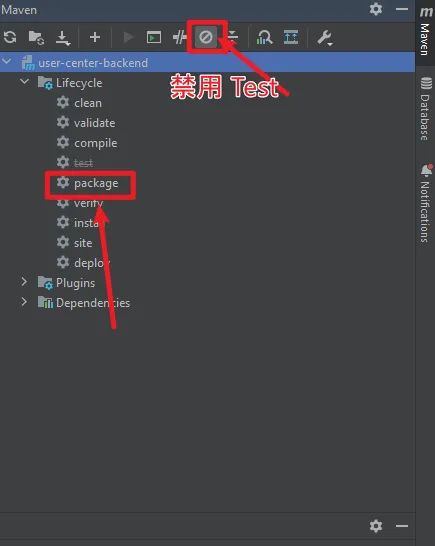Collapse the Lifecycle node
The height and width of the screenshot is (546, 435).
coord(24,82)
